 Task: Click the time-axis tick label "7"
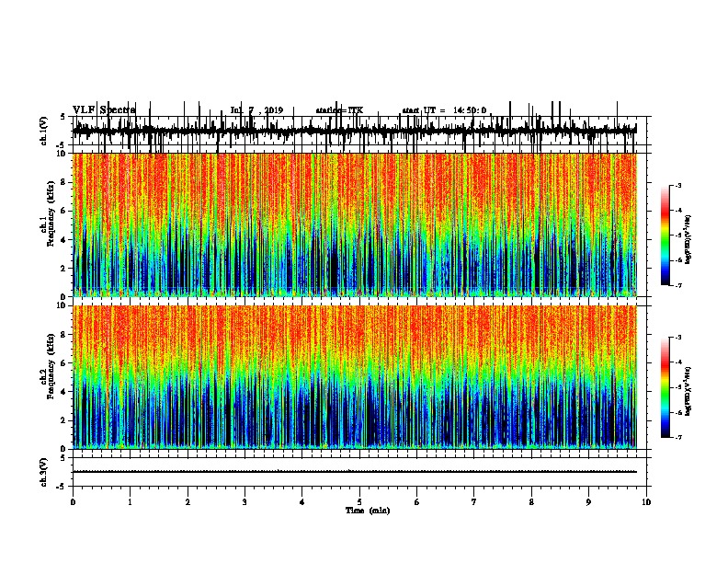(x=474, y=502)
